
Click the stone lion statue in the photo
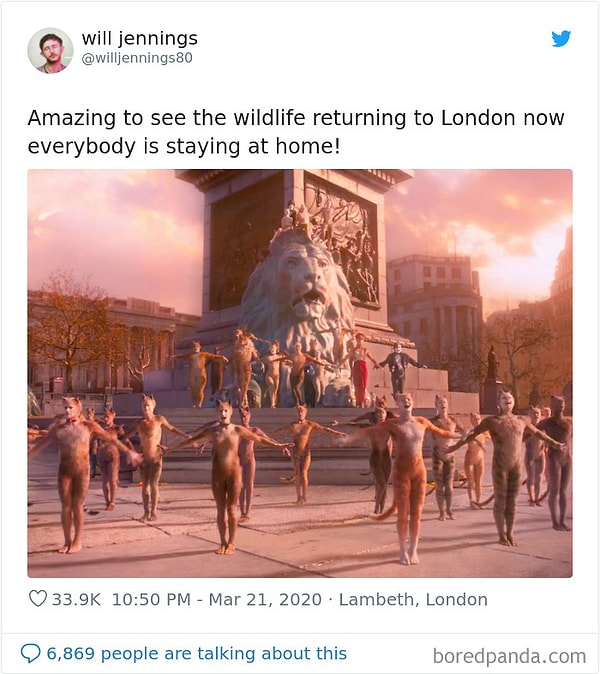(x=298, y=290)
